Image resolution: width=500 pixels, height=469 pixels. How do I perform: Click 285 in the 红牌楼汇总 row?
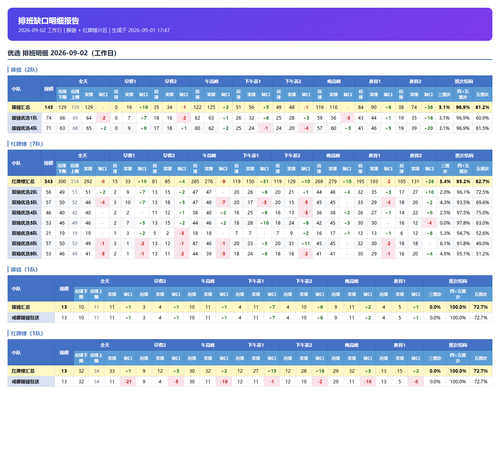point(195,182)
